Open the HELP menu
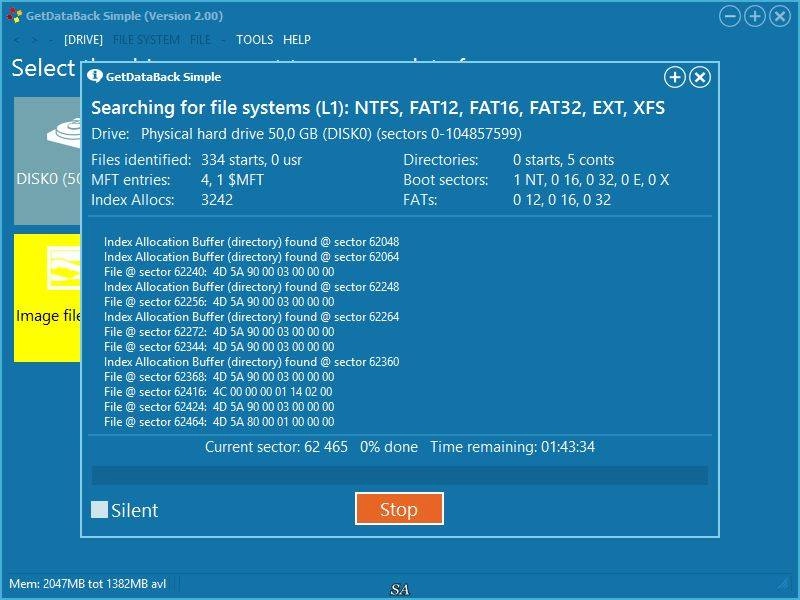Viewport: 800px width, 600px height. pos(297,40)
